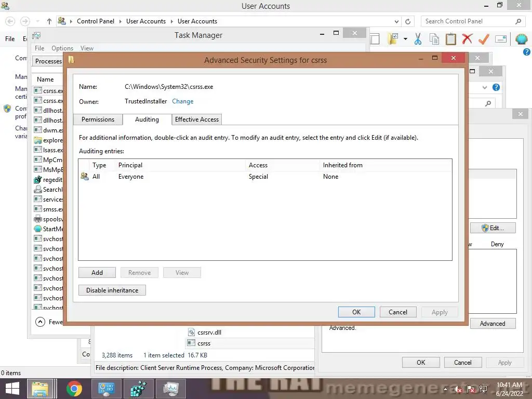Click Control Panel breadcrumb in address bar
This screenshot has height=399, width=532.
coord(96,21)
